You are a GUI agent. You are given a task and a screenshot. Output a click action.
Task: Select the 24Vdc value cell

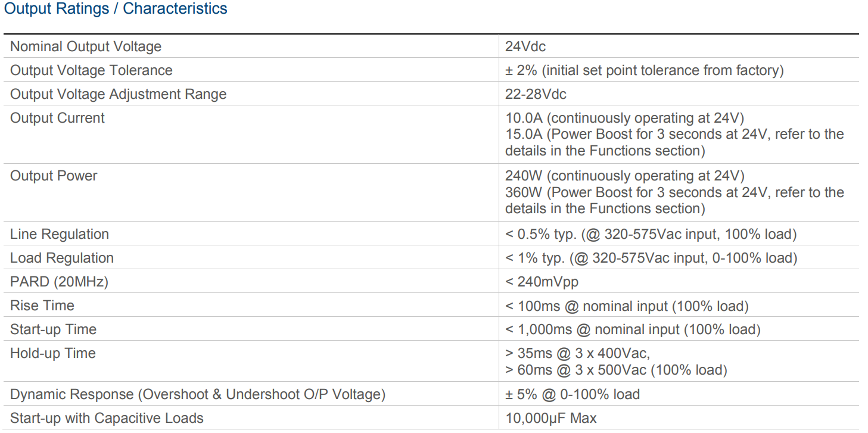pyautogui.click(x=525, y=46)
